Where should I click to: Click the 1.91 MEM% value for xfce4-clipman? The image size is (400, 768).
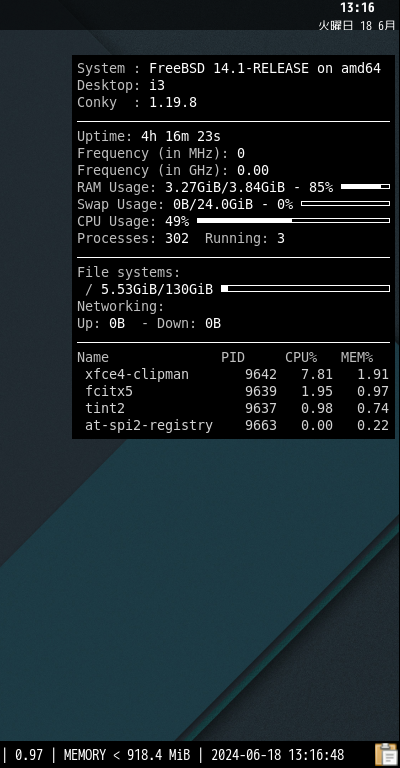373,375
